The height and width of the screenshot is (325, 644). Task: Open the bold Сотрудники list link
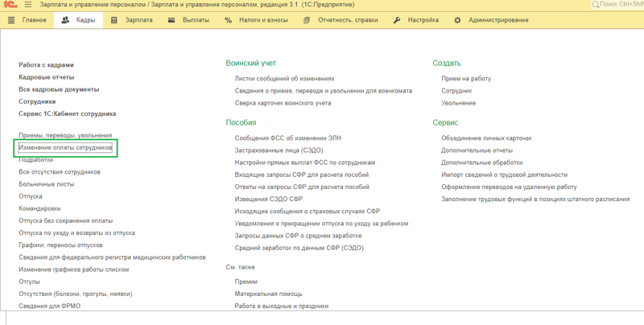(x=37, y=102)
